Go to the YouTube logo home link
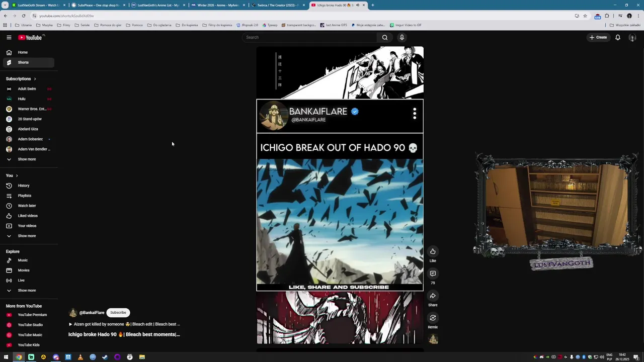This screenshot has height=362, width=644. click(x=31, y=37)
